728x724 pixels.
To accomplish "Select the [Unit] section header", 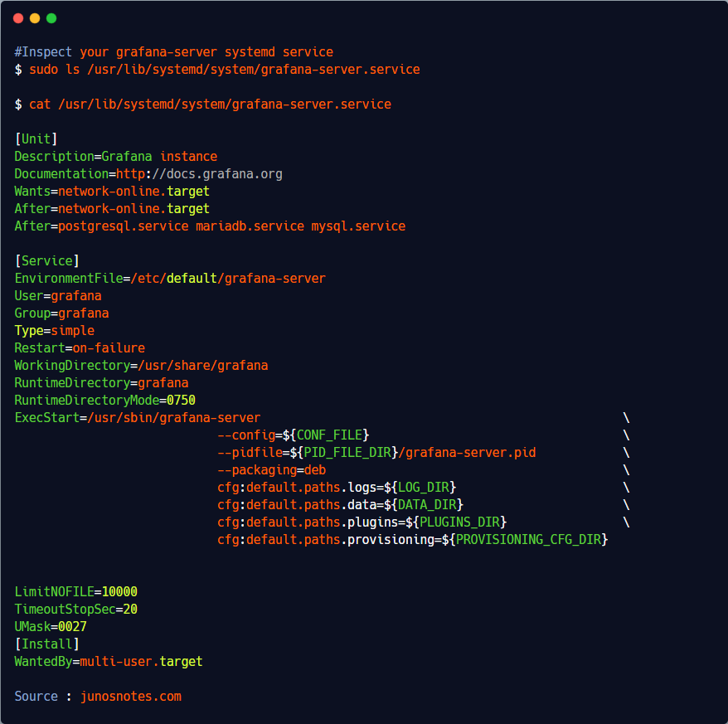I will 36,138.
